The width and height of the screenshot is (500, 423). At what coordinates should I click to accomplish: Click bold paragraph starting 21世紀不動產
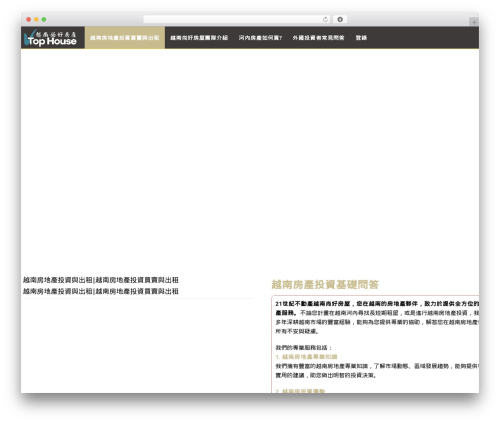click(377, 308)
